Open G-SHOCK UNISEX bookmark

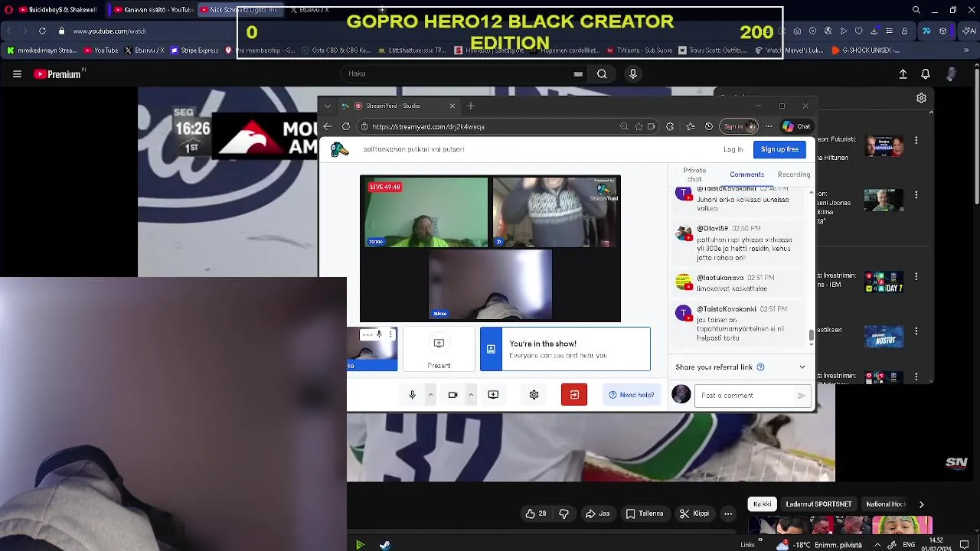point(865,51)
